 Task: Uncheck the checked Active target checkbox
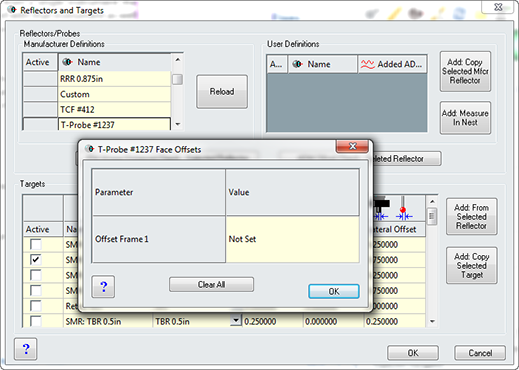click(x=36, y=260)
